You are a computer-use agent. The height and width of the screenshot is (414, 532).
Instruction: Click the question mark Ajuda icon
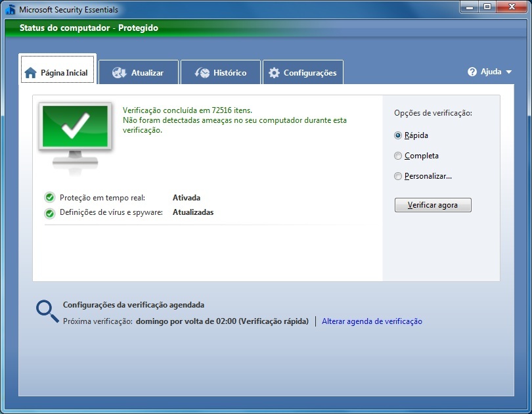[x=472, y=72]
